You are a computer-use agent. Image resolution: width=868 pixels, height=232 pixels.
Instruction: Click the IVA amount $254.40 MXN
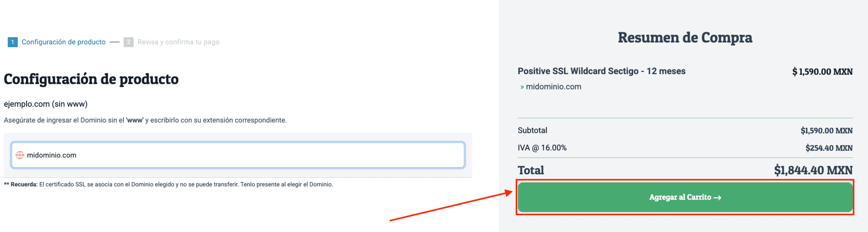(829, 148)
